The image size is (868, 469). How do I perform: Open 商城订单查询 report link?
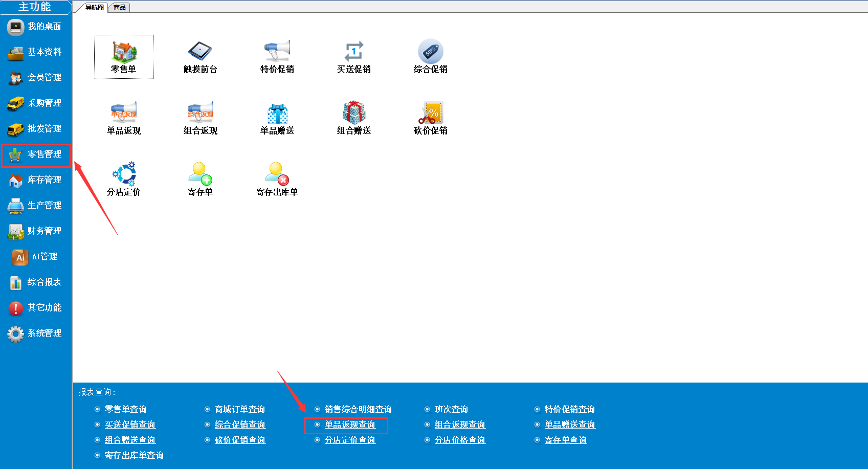(240, 409)
